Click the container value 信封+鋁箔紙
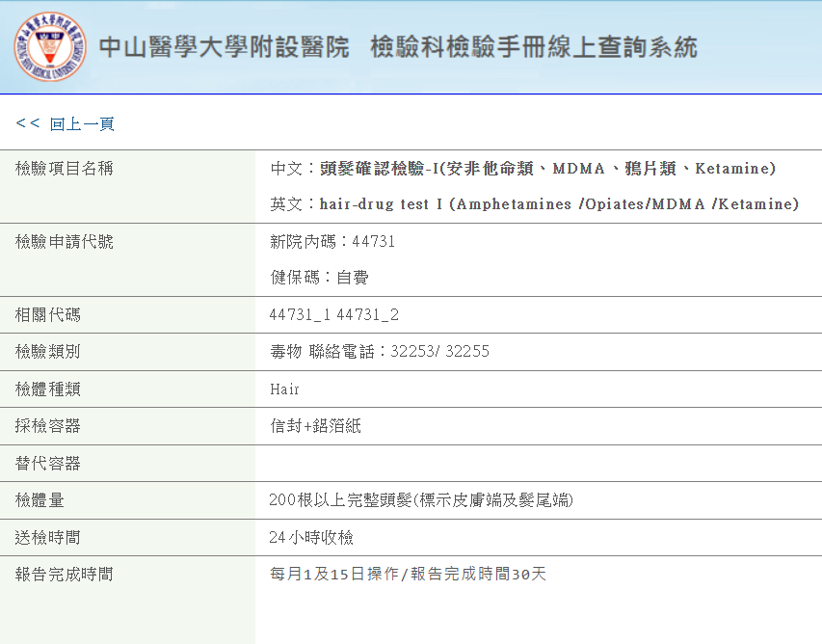The height and width of the screenshot is (644, 822). (315, 426)
